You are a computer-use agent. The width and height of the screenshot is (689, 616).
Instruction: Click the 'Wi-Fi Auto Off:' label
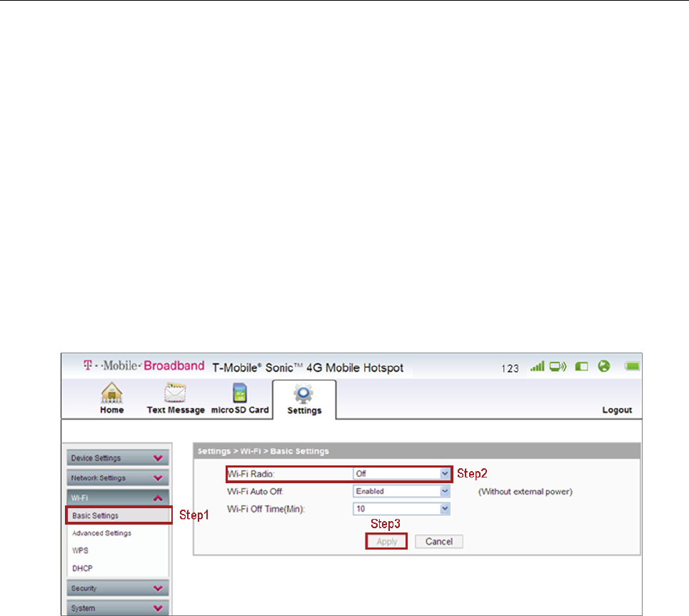(255, 491)
